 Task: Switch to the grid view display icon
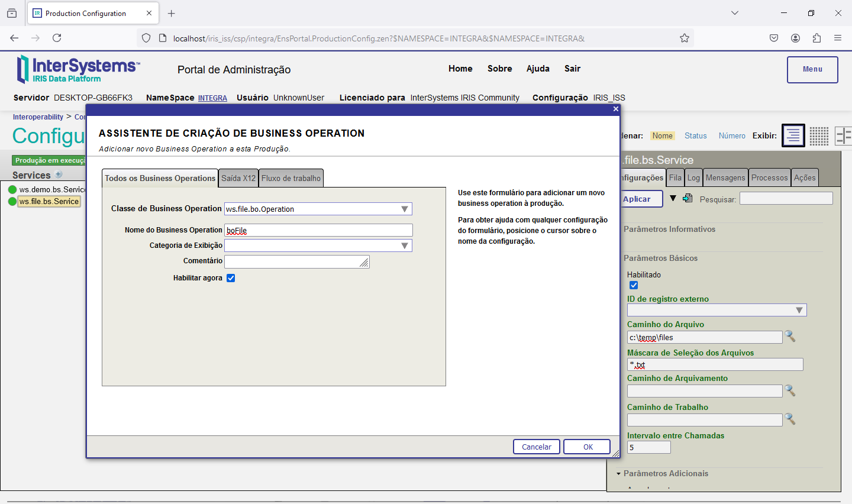pos(819,135)
